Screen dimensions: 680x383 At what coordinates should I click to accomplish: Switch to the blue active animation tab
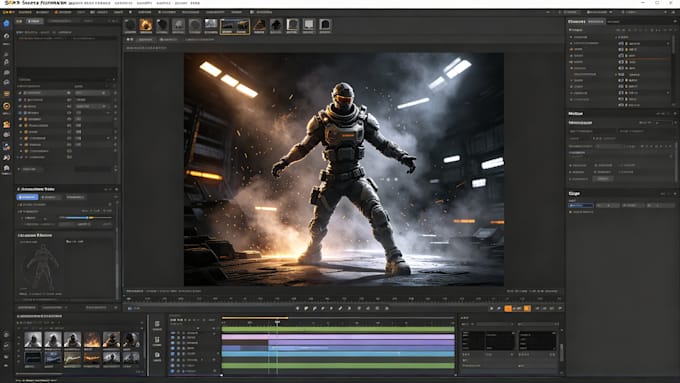click(27, 197)
